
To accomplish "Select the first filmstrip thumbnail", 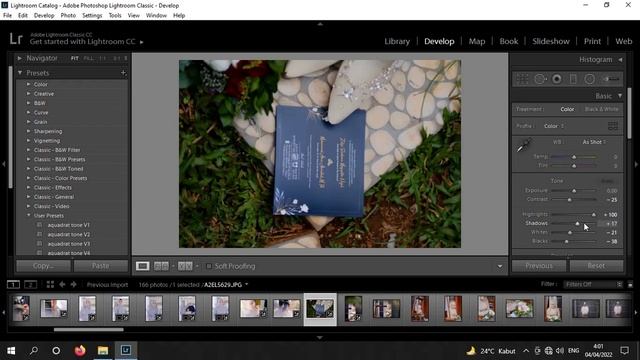I will coord(21,308).
